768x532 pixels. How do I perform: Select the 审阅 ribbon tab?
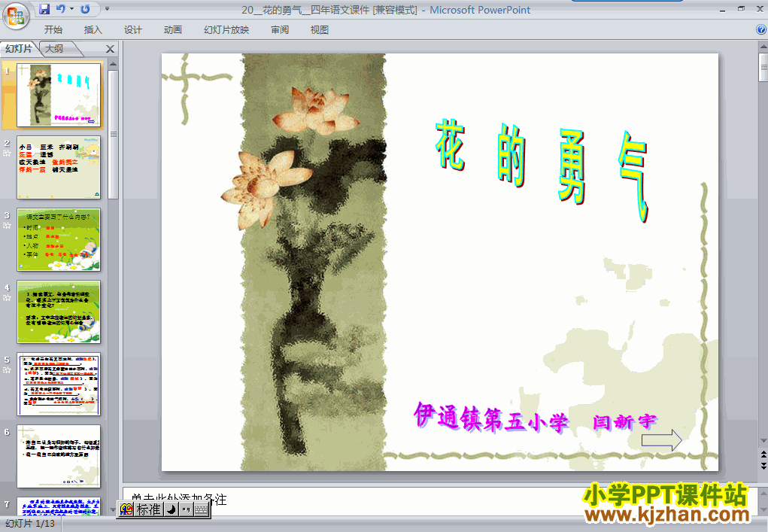pyautogui.click(x=280, y=30)
